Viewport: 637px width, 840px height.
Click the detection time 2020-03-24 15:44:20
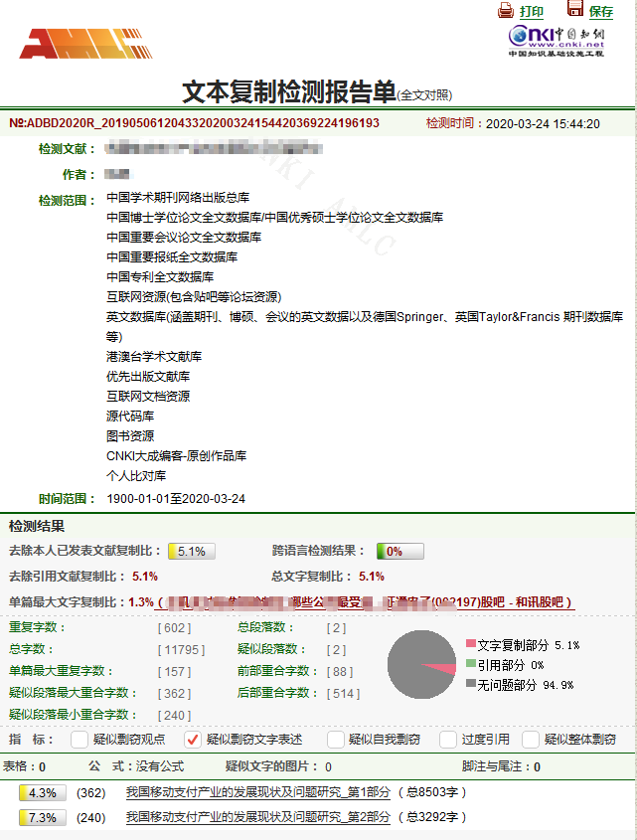coord(543,123)
